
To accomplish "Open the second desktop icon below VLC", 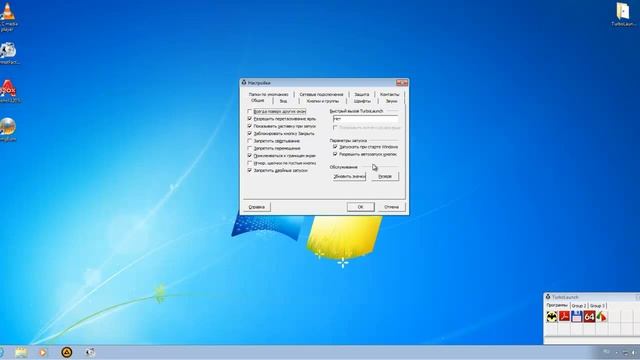I will click(8, 53).
